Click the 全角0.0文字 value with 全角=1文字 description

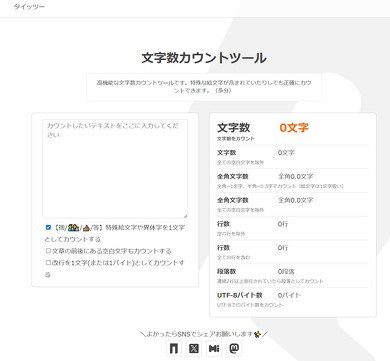[x=295, y=176]
